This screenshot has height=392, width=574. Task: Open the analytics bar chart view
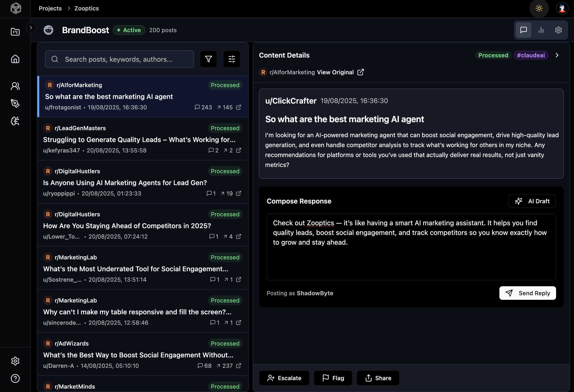click(x=541, y=30)
